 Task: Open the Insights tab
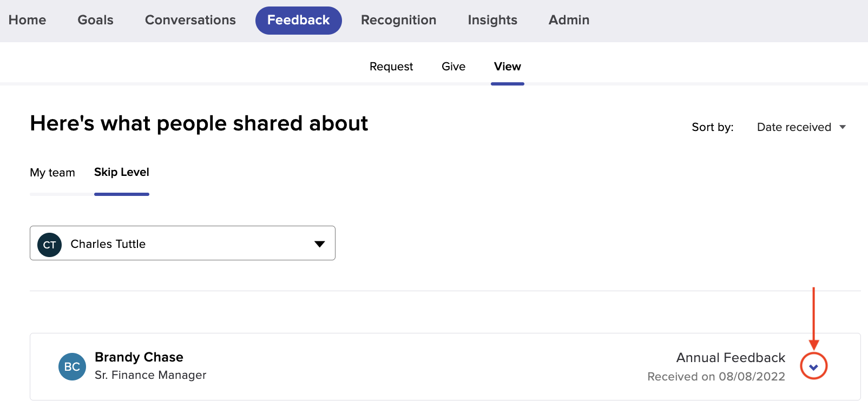click(492, 20)
